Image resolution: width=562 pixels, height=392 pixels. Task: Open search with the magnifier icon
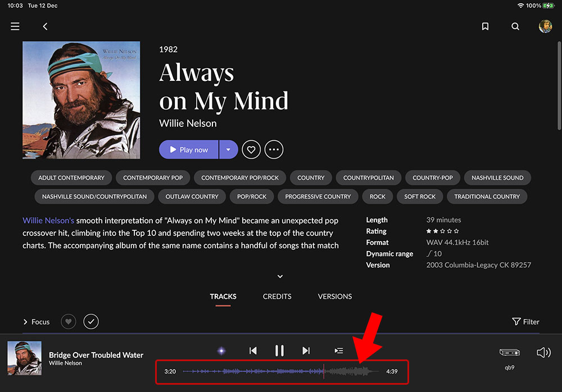pos(515,26)
